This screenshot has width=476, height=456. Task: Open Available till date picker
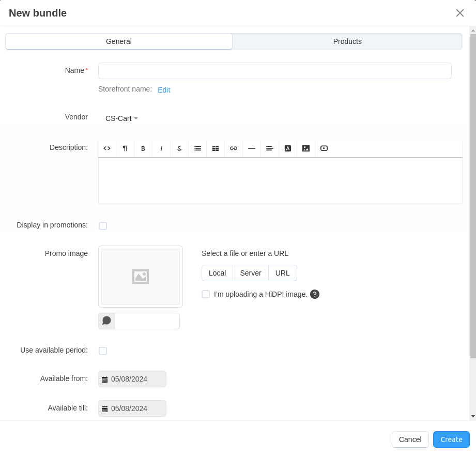coord(132,408)
